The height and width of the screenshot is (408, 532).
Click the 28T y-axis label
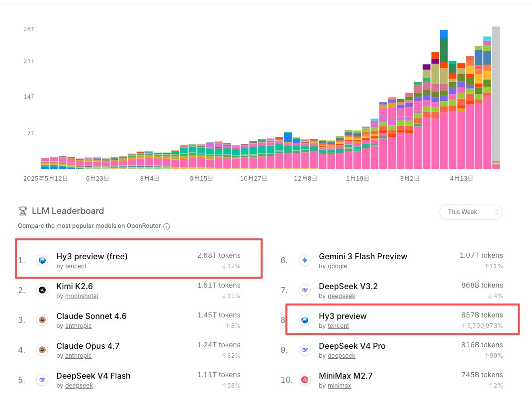[x=29, y=29]
